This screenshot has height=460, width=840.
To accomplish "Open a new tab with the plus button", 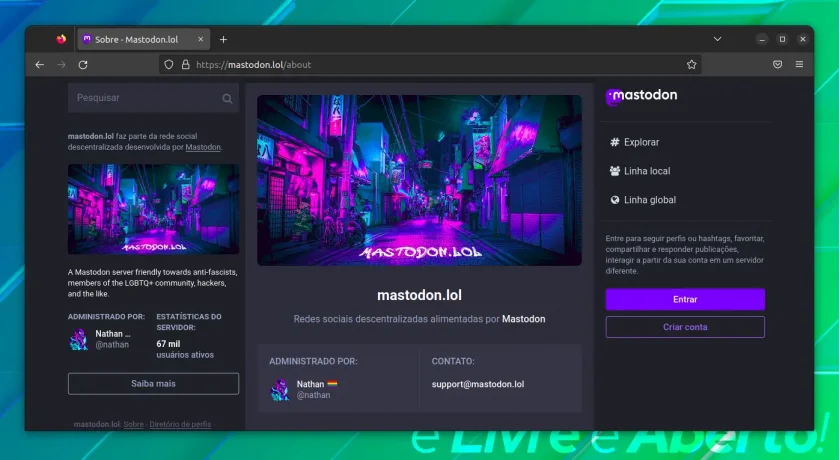I will tap(223, 40).
